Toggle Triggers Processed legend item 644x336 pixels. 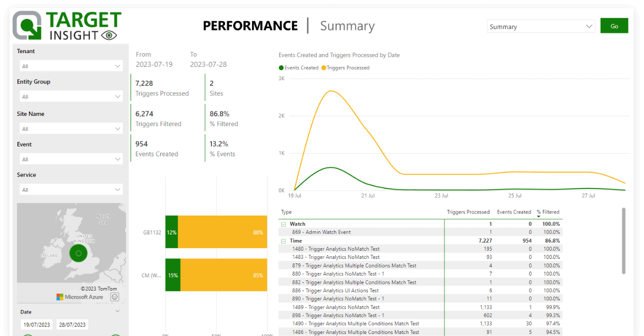point(345,67)
